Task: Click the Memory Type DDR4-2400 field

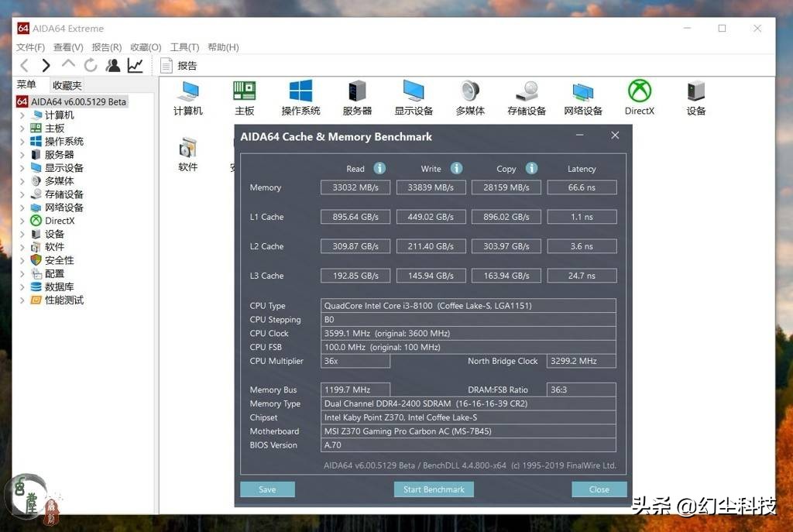Action: point(469,403)
